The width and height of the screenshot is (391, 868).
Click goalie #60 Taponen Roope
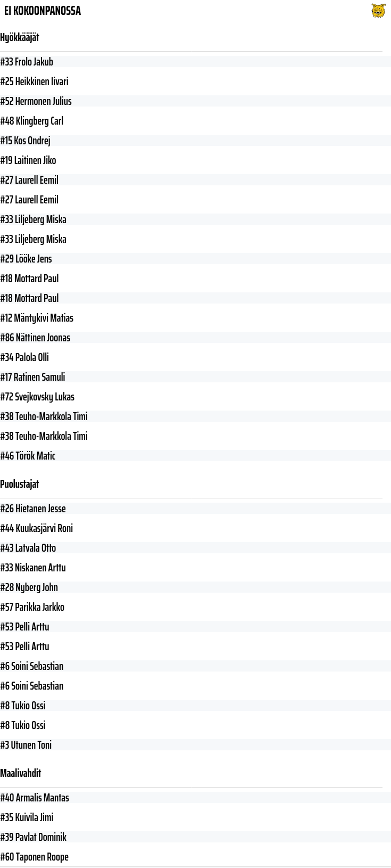point(34,857)
